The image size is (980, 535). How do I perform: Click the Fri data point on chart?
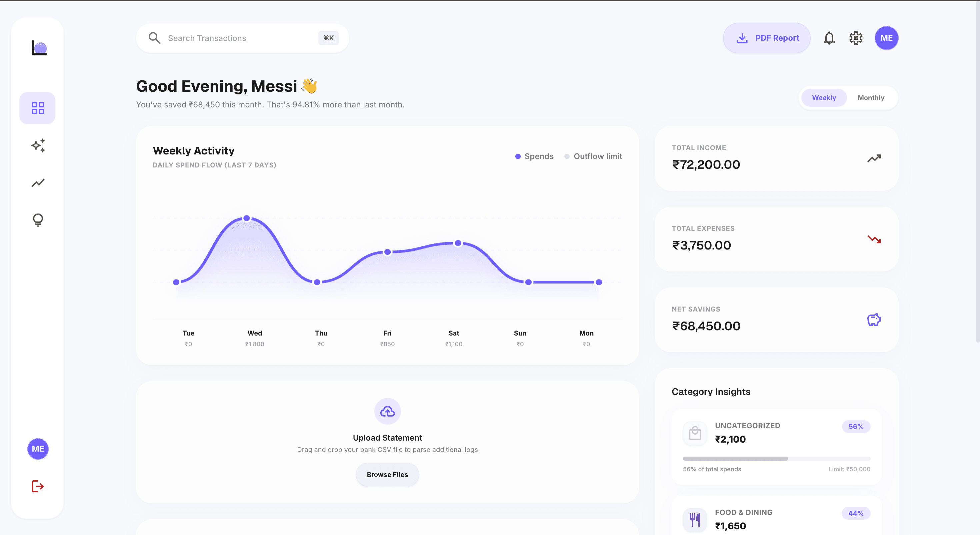coord(387,252)
